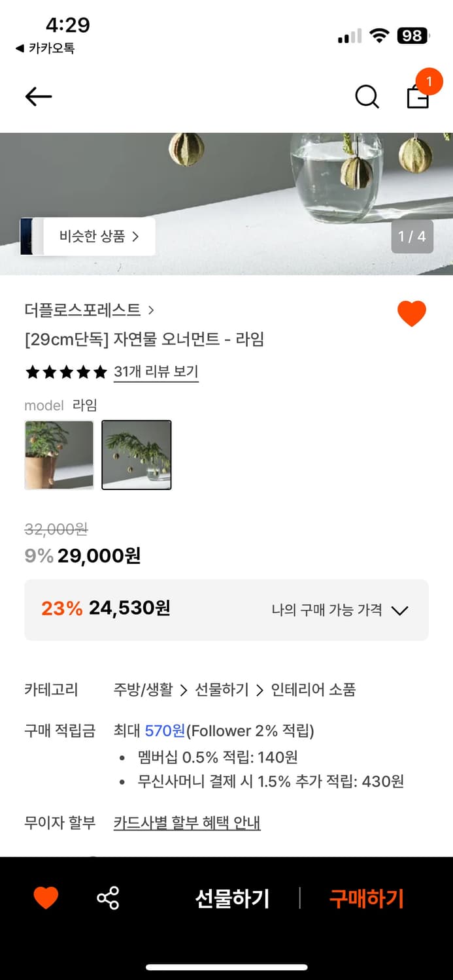The width and height of the screenshot is (453, 980).
Task: Tap the five-star rating icons
Action: click(x=65, y=372)
